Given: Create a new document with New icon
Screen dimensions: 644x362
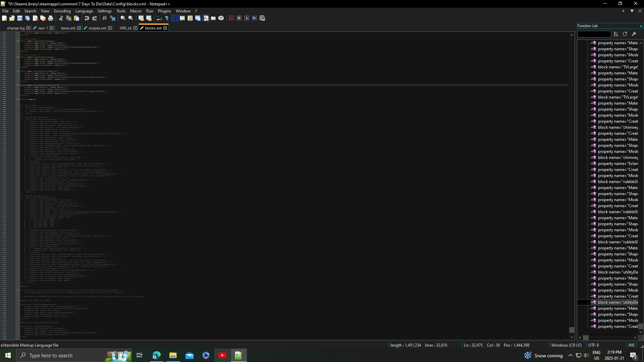Looking at the screenshot, I should click(4, 18).
